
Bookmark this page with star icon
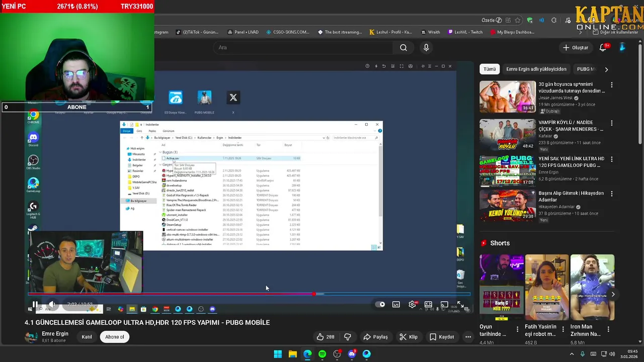[518, 21]
